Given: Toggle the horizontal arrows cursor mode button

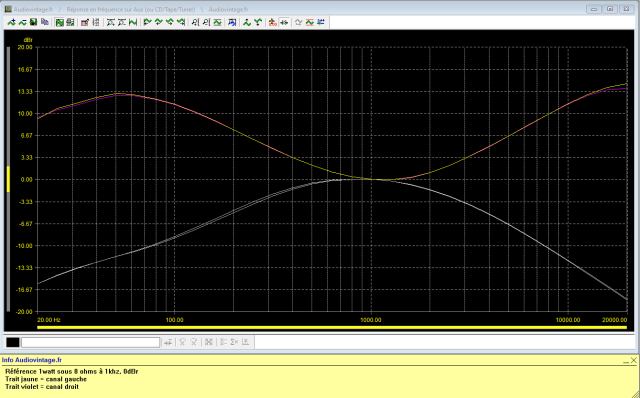Looking at the screenshot, I should tap(284, 22).
